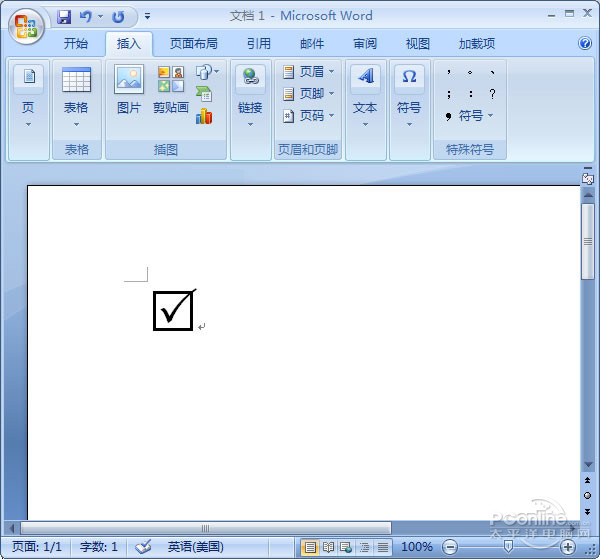This screenshot has width=600, height=559.
Task: Insert a chart using chart icon
Action: pyautogui.click(x=204, y=116)
